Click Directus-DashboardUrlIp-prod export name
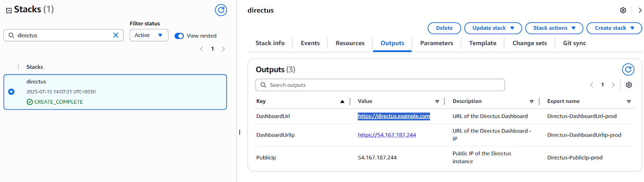The height and width of the screenshot is (182, 644). coord(584,135)
